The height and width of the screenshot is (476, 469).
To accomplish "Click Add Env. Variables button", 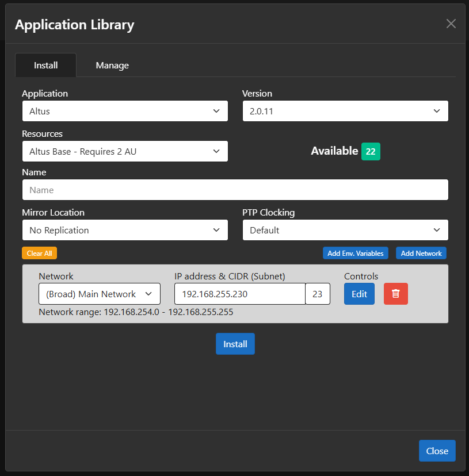I will click(x=356, y=253).
